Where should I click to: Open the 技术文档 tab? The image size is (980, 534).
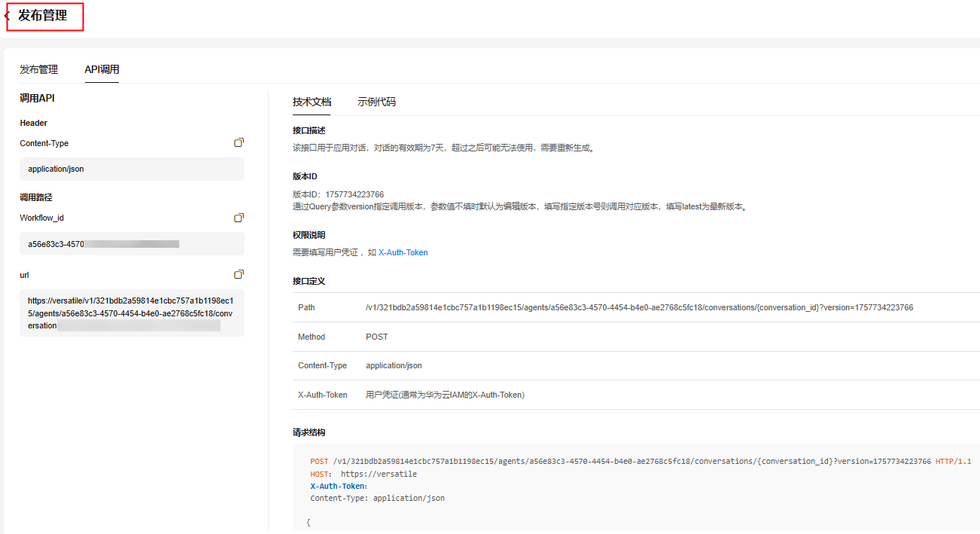312,102
